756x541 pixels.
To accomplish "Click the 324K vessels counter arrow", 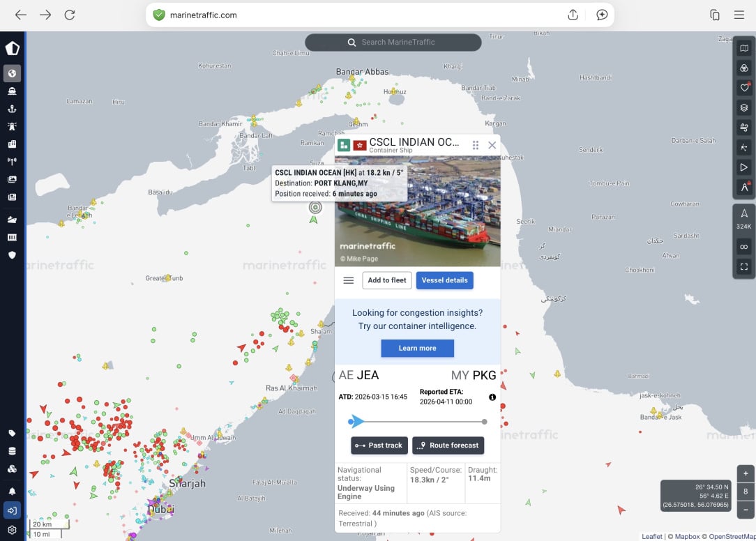I will click(x=744, y=213).
